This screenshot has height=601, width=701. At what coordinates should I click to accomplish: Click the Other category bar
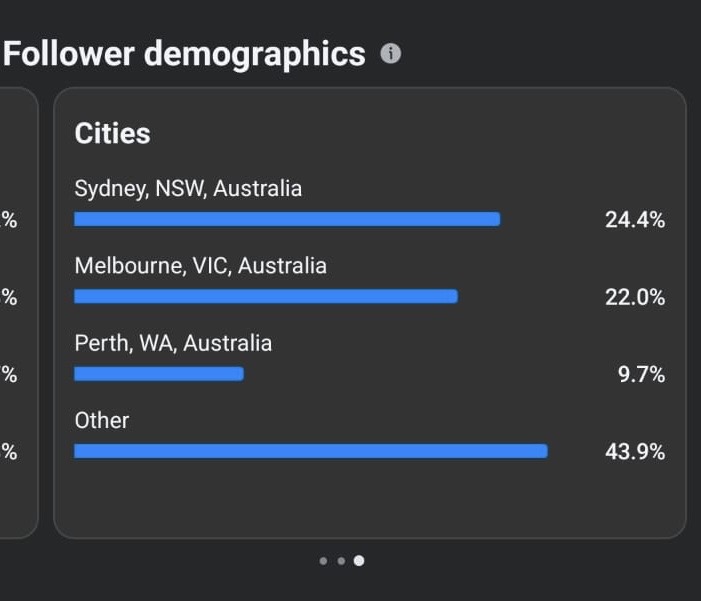311,451
